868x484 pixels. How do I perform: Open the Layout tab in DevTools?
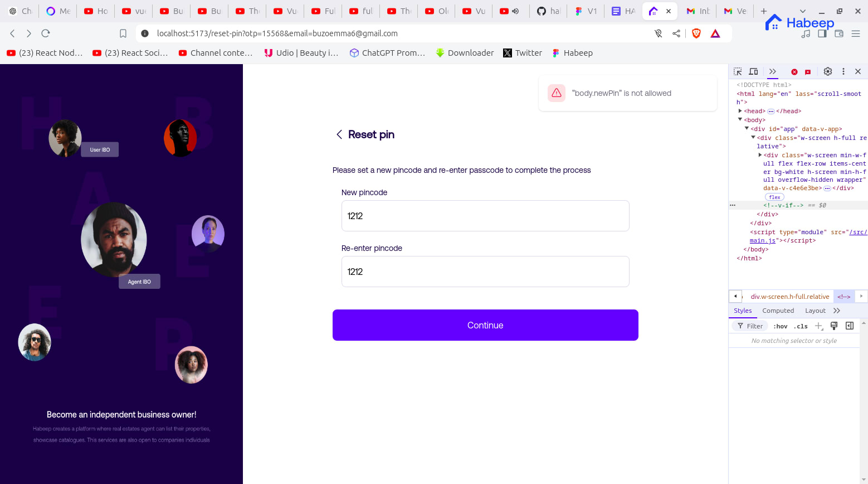click(815, 311)
